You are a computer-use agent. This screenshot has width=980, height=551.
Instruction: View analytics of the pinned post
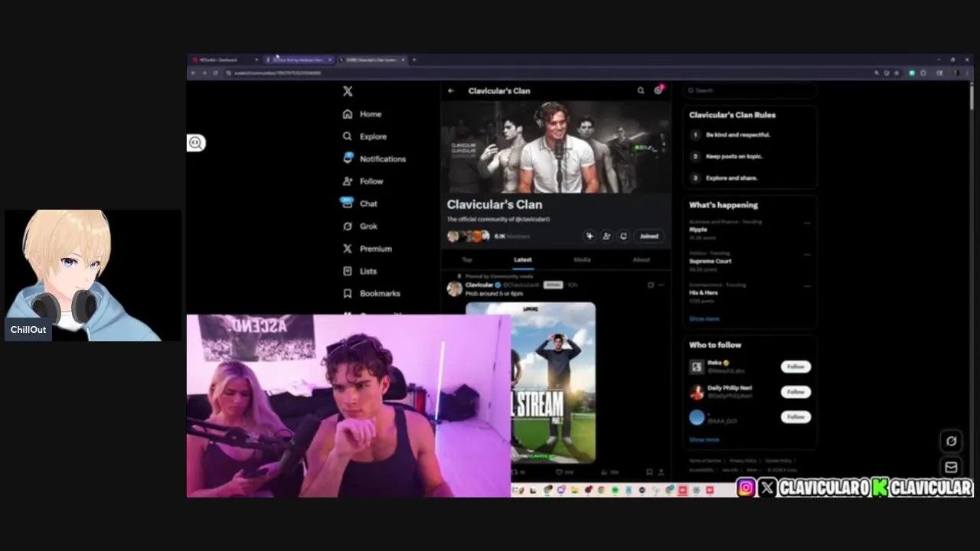click(609, 472)
